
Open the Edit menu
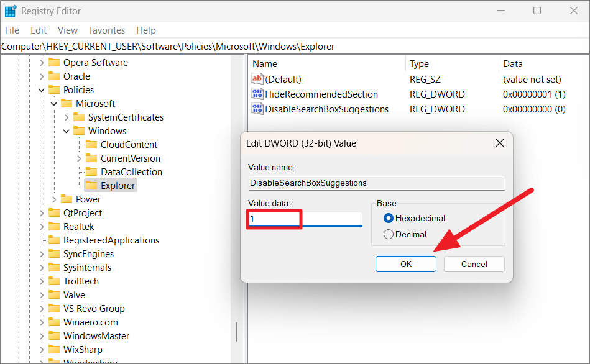(x=39, y=30)
